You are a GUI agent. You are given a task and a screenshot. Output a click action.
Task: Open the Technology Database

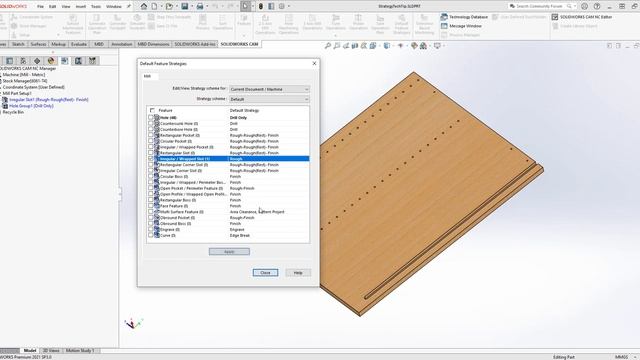coord(464,17)
